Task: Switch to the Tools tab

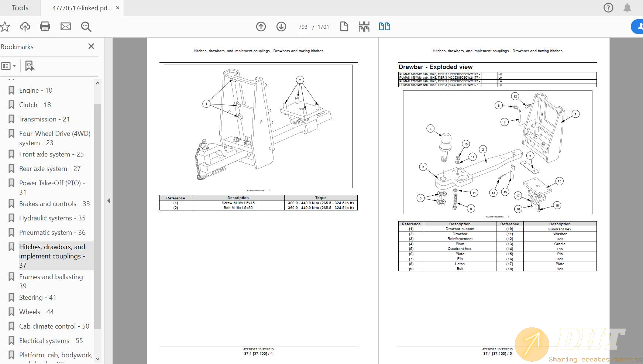Action: coord(20,8)
